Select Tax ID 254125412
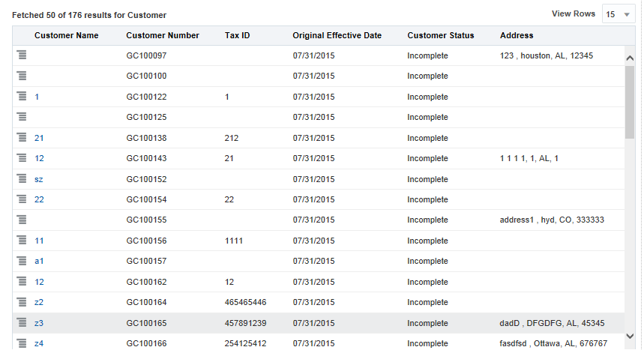Viewport: 644px width, 356px height. (245, 343)
